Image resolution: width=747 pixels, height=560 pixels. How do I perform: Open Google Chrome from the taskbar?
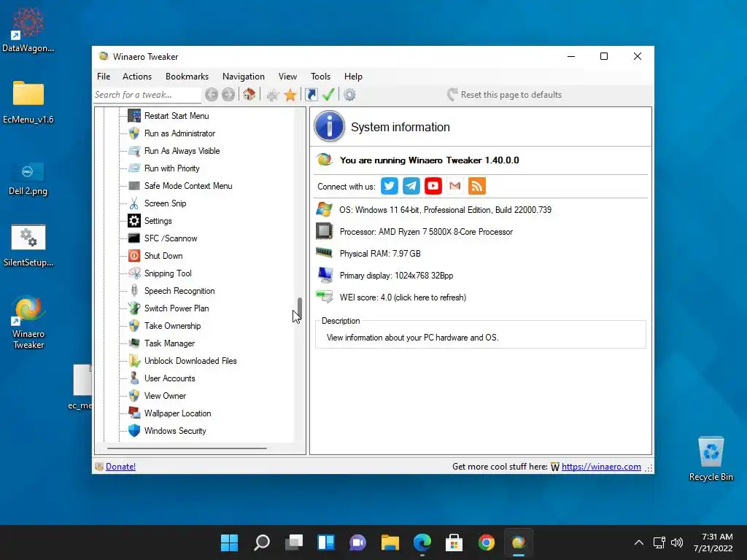(x=487, y=542)
